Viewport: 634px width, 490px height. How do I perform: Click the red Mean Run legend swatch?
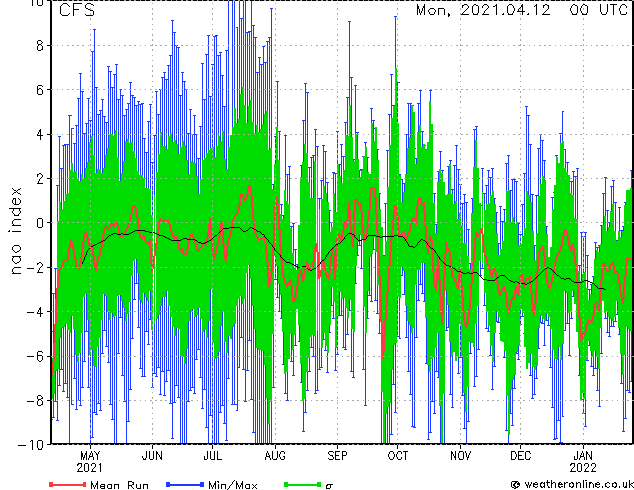point(68,484)
